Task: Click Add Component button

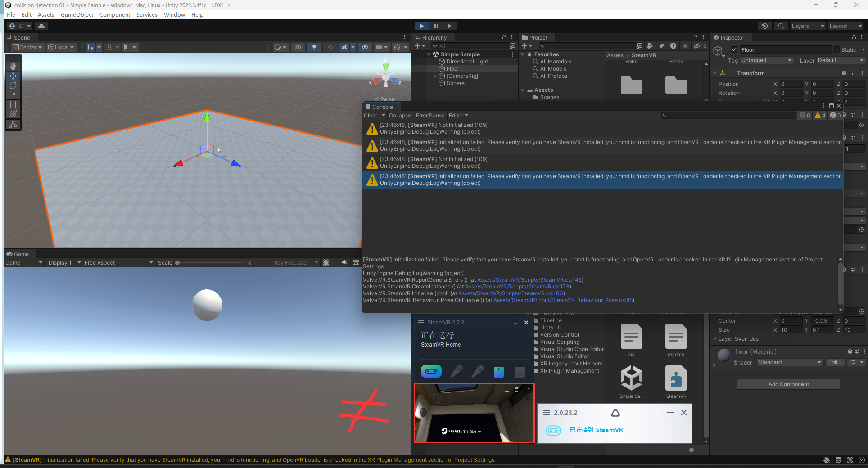Action: point(789,384)
